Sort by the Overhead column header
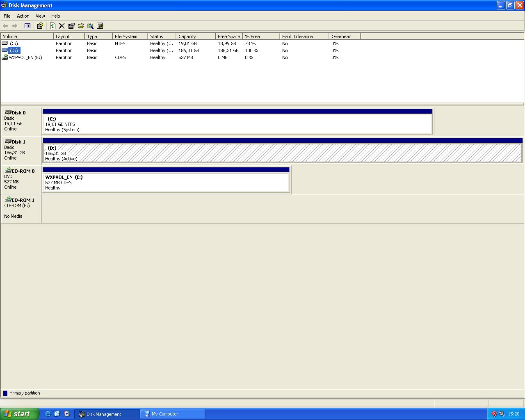The height and width of the screenshot is (420, 525). tap(345, 37)
